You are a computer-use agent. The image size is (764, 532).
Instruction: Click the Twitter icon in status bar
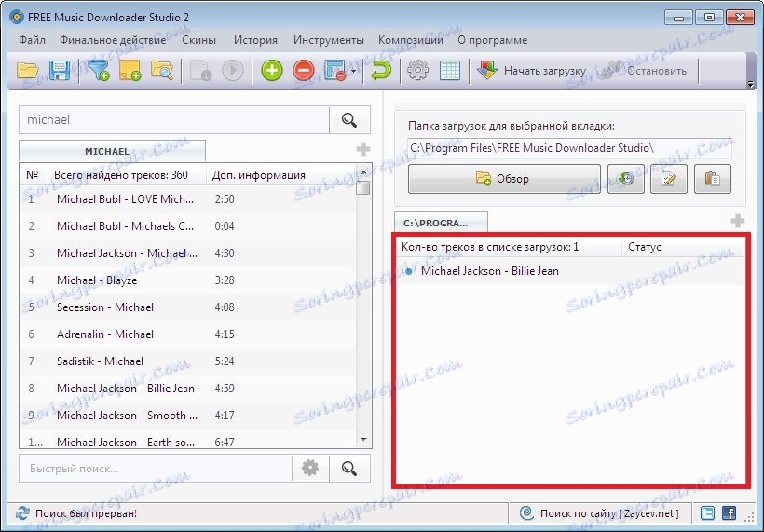pos(707,513)
